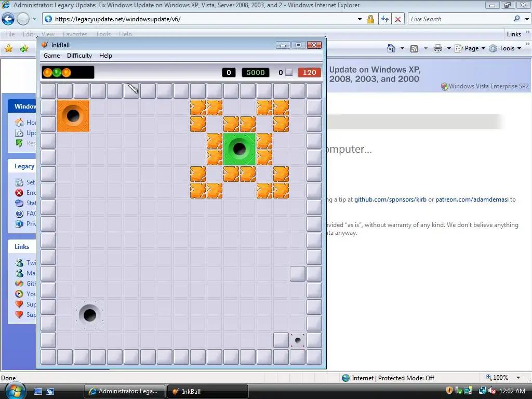
Task: Click the Forward button in Internet Explorer
Action: (23, 19)
